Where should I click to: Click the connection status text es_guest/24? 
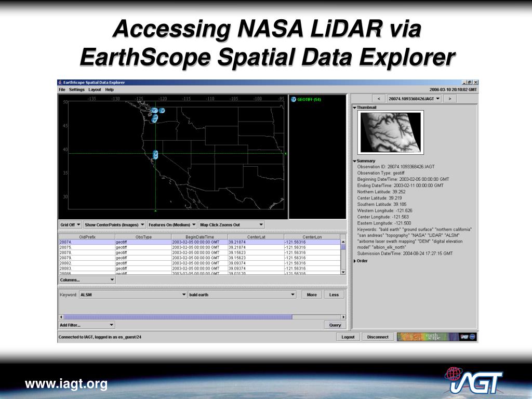pyautogui.click(x=100, y=337)
